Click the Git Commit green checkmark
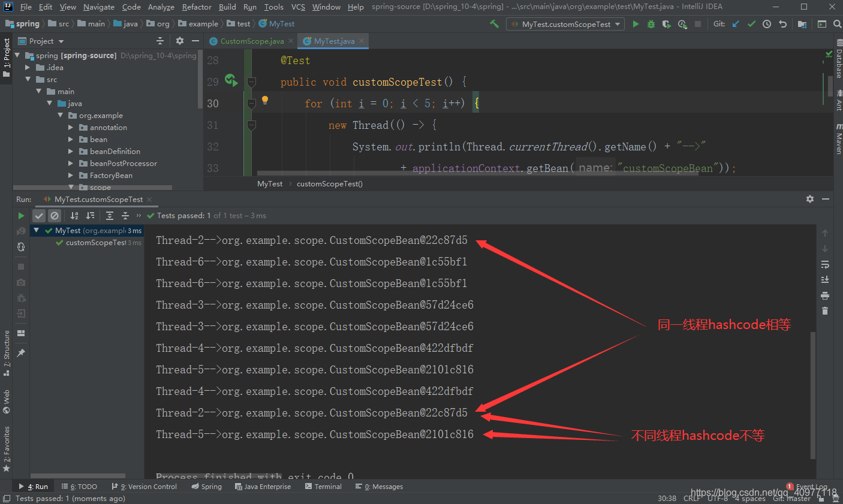The image size is (843, 504). click(x=751, y=24)
